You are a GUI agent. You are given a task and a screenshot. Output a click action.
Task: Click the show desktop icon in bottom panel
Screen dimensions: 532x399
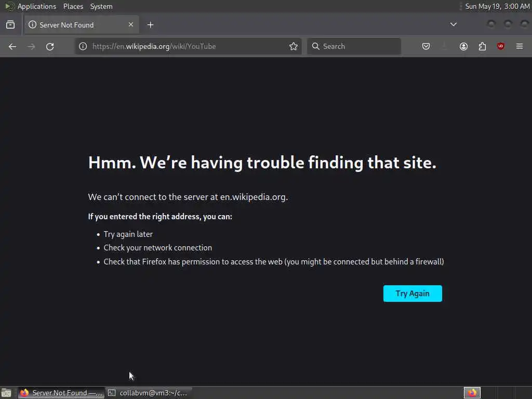[6, 393]
